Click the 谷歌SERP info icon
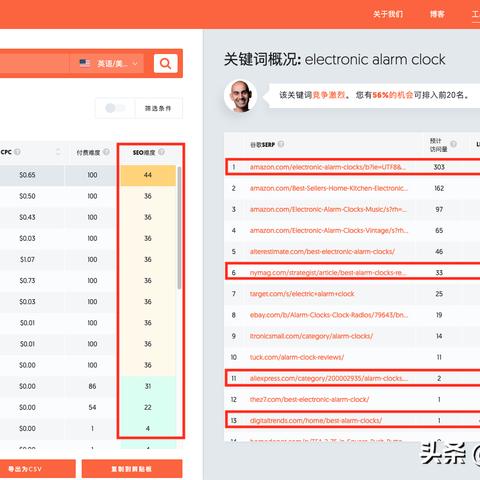Screen dimensions: 480x480 coord(281,144)
